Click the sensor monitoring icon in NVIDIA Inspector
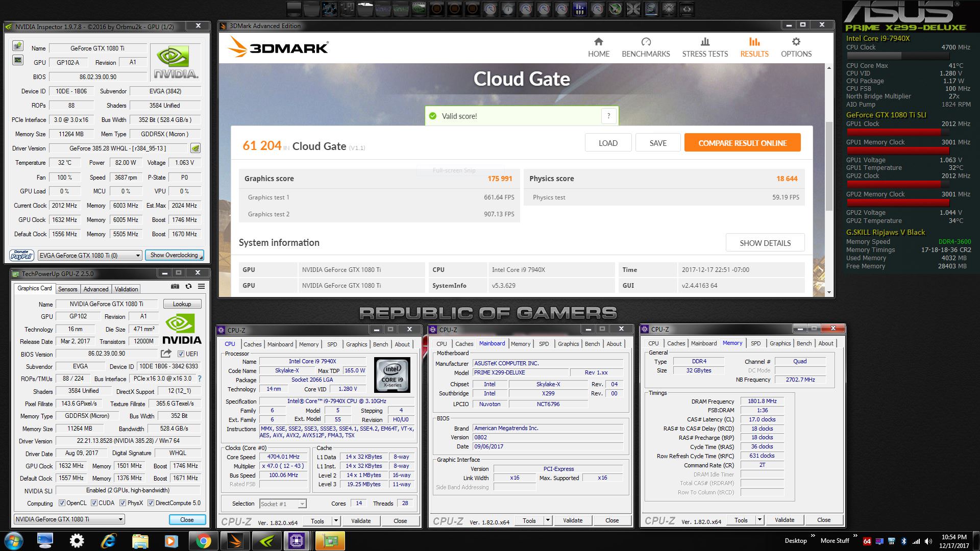This screenshot has height=551, width=980. coord(18,60)
